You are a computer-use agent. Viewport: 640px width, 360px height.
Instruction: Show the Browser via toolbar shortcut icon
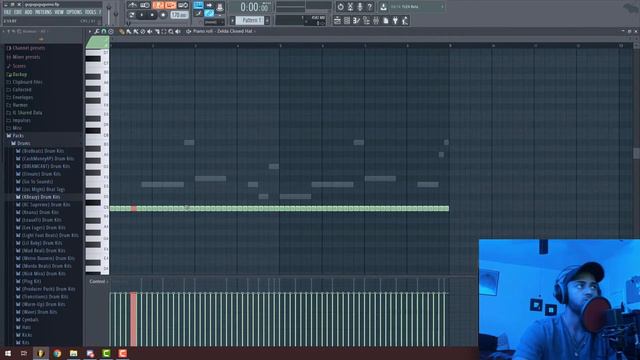[x=366, y=20]
